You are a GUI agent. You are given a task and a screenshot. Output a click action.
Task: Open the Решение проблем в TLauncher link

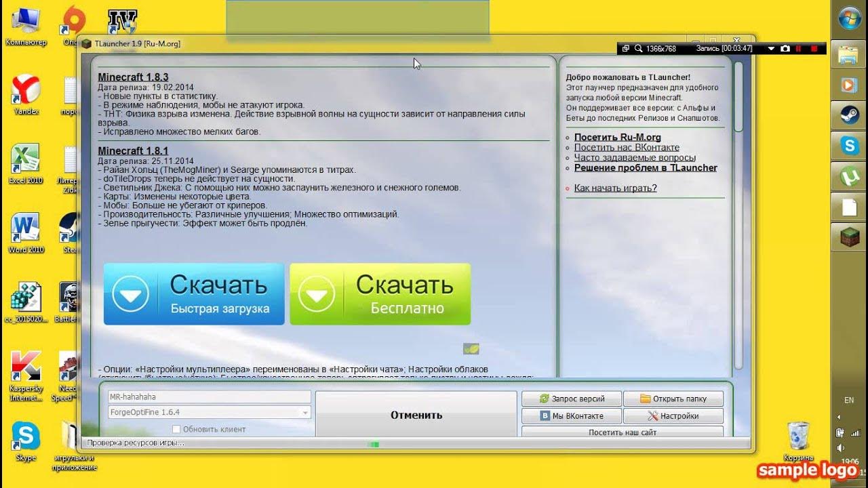[646, 167]
